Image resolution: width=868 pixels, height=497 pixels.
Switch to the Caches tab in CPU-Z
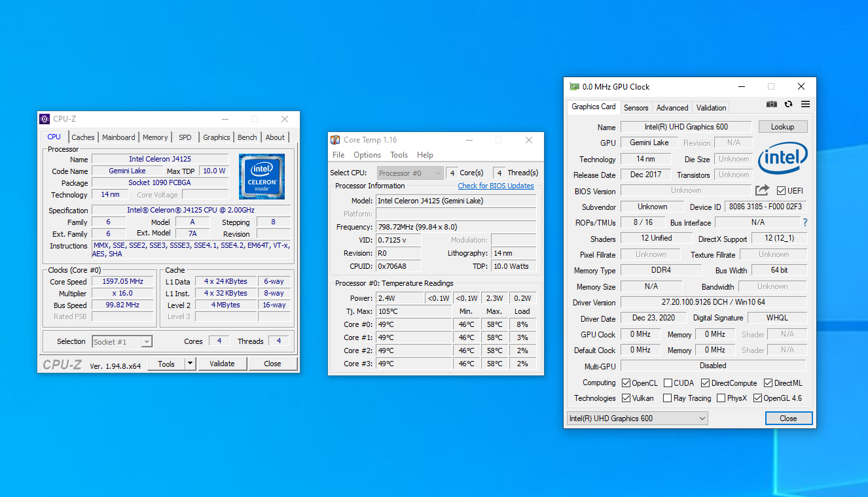(83, 137)
